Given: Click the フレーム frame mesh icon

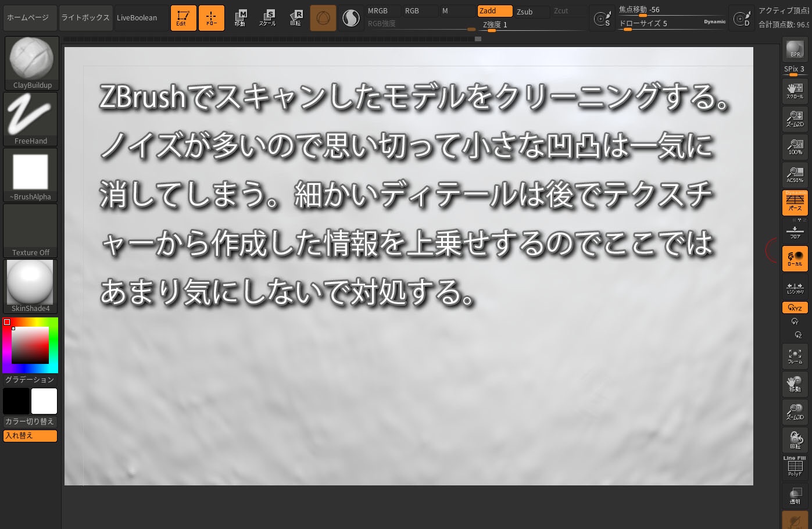Looking at the screenshot, I should click(795, 356).
